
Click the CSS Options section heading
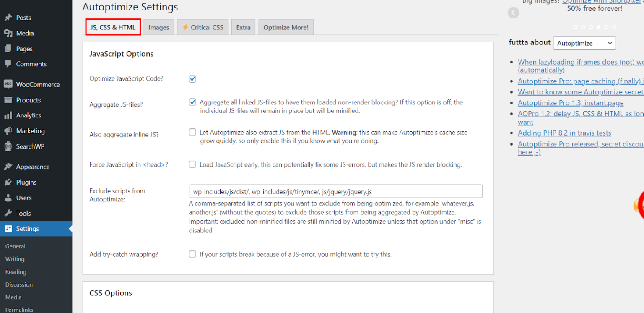pyautogui.click(x=111, y=293)
